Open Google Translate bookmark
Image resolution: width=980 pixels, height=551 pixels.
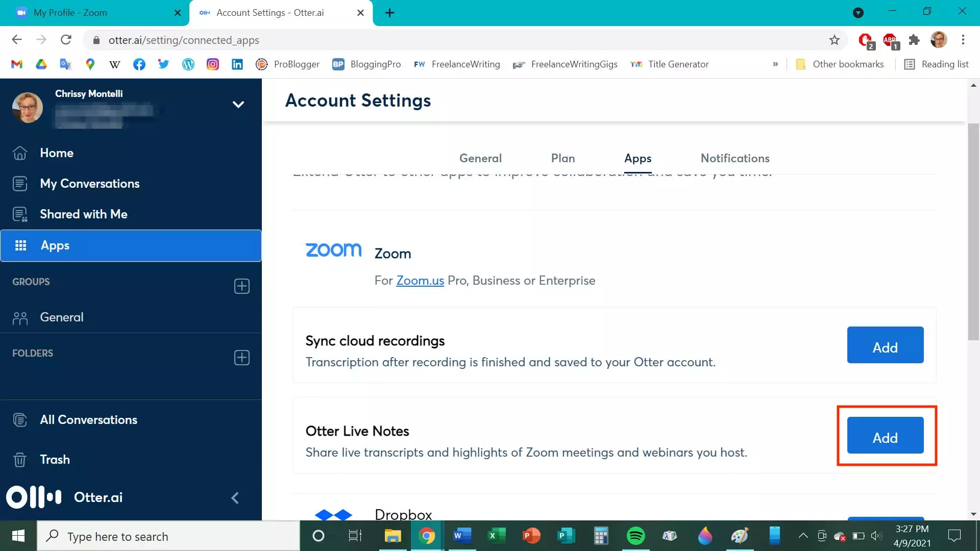click(66, 64)
